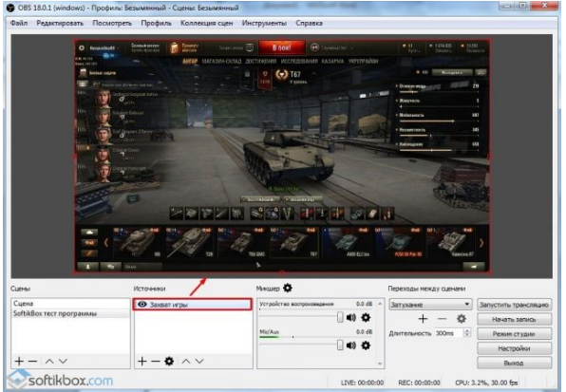Open Настройки button

[x=514, y=348]
